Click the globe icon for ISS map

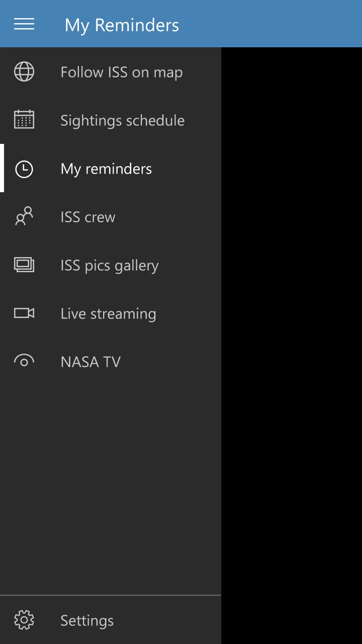tap(24, 72)
